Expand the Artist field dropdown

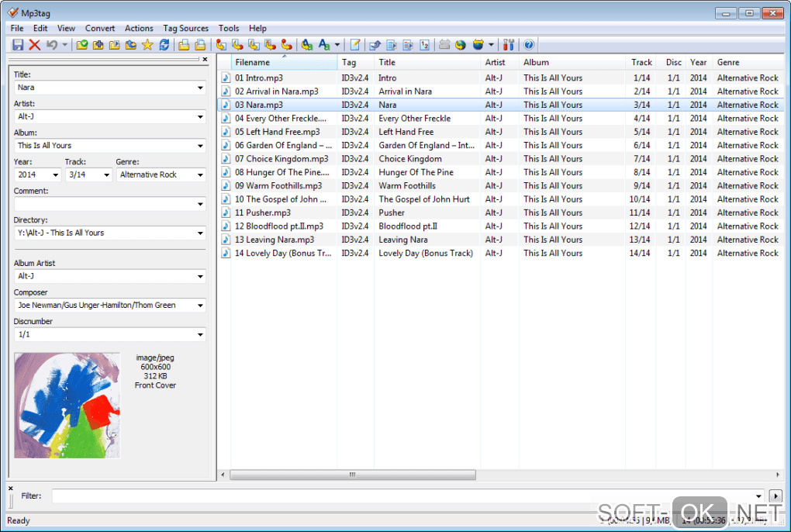click(x=200, y=117)
